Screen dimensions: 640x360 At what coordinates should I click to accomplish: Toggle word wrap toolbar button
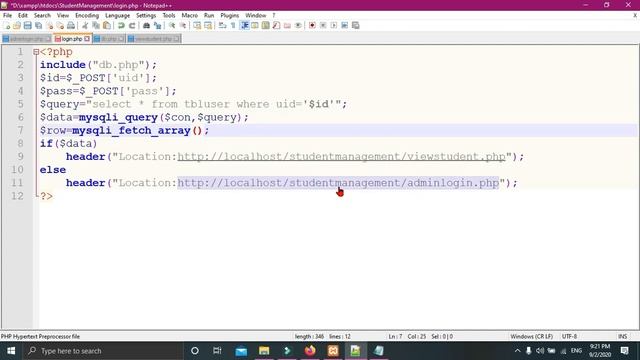tap(222, 26)
